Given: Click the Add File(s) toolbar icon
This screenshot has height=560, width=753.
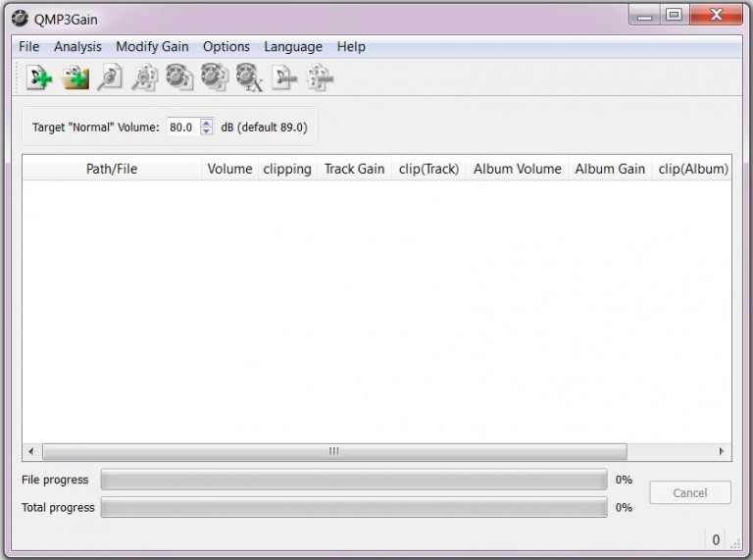Looking at the screenshot, I should (x=39, y=77).
